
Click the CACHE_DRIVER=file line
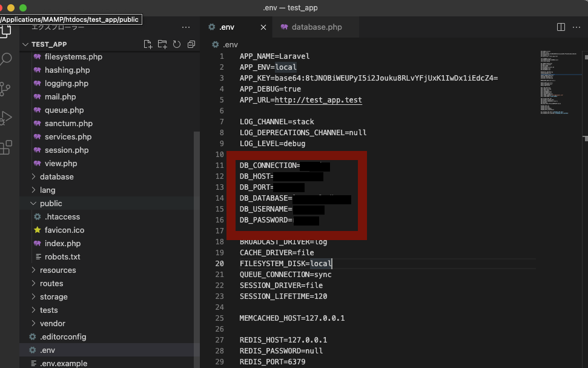click(x=277, y=253)
